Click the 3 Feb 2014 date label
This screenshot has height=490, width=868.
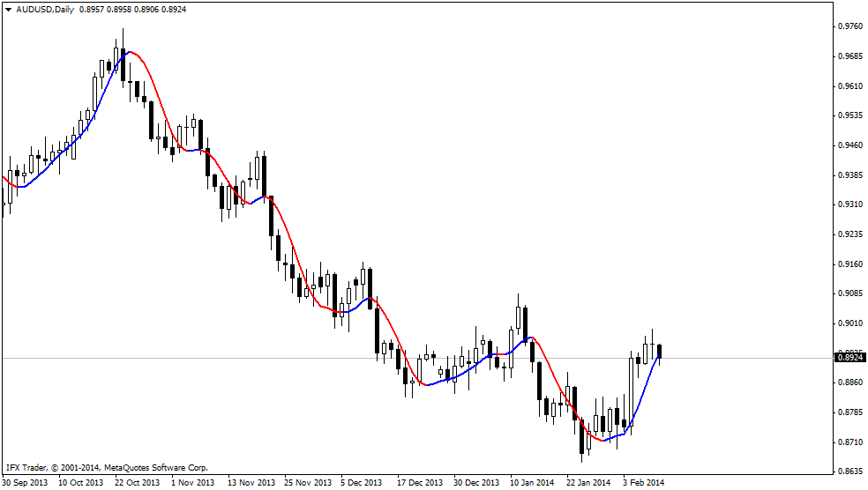(x=646, y=483)
